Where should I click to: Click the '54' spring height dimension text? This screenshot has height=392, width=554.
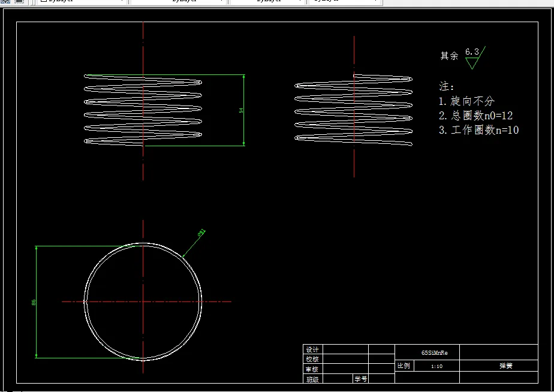241,110
